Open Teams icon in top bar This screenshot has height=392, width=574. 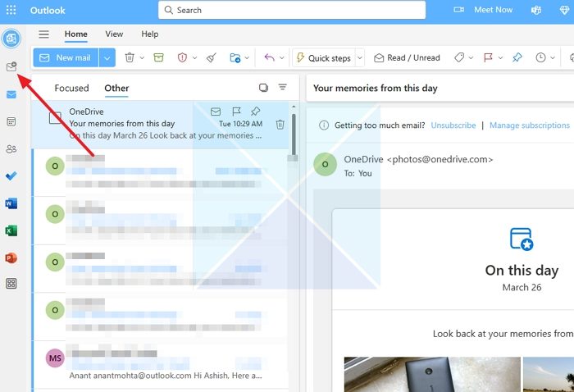tap(536, 10)
